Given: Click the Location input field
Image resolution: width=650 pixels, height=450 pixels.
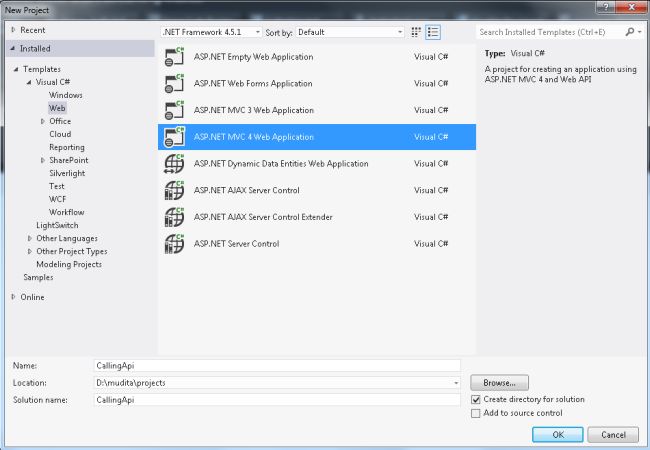Looking at the screenshot, I should 277,383.
